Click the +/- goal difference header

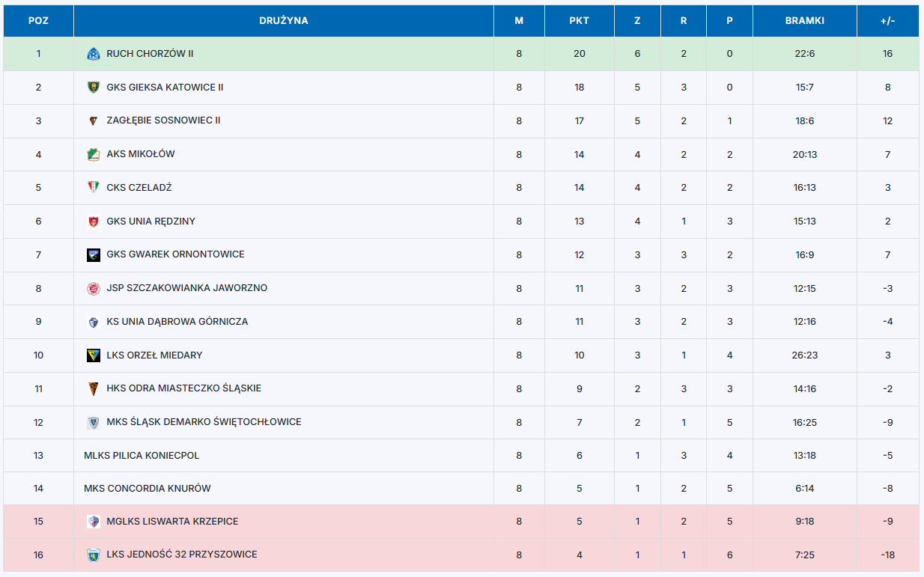pos(887,21)
